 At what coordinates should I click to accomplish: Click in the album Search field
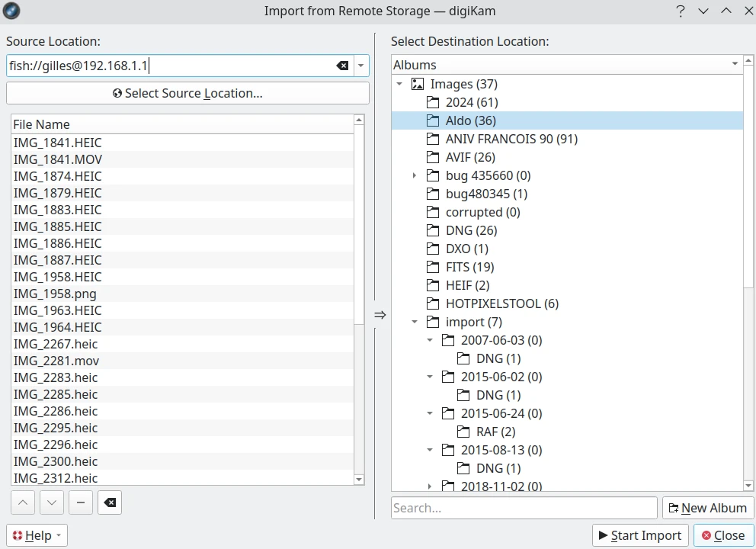coord(523,508)
